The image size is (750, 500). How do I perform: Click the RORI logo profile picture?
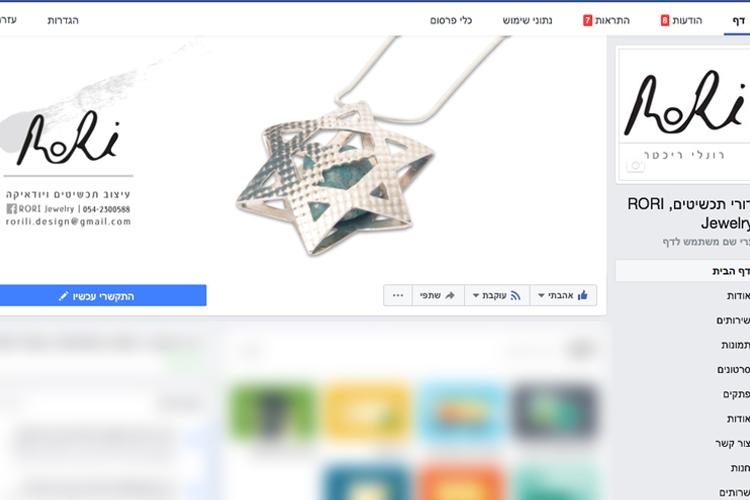tap(683, 115)
